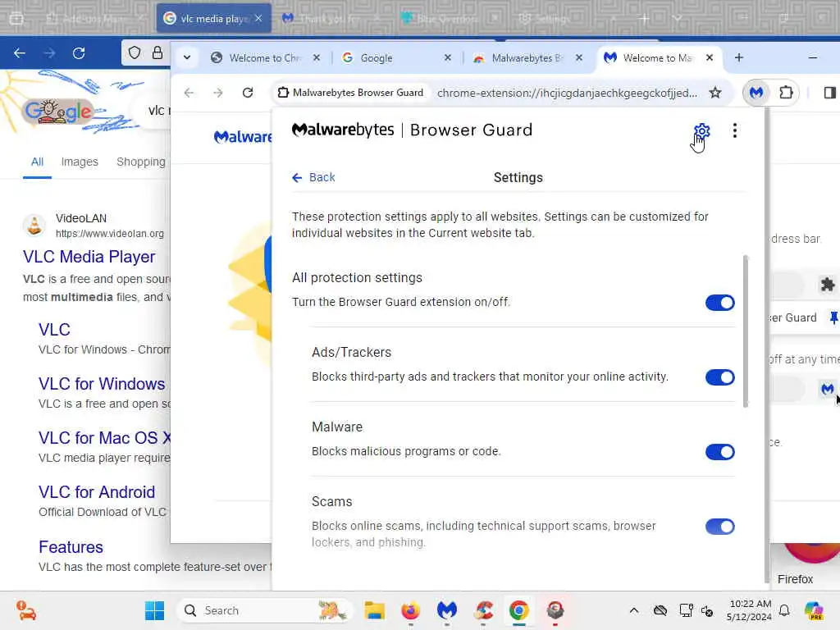Screen dimensions: 840x630
Task: Click Windows Start button
Action: click(155, 610)
